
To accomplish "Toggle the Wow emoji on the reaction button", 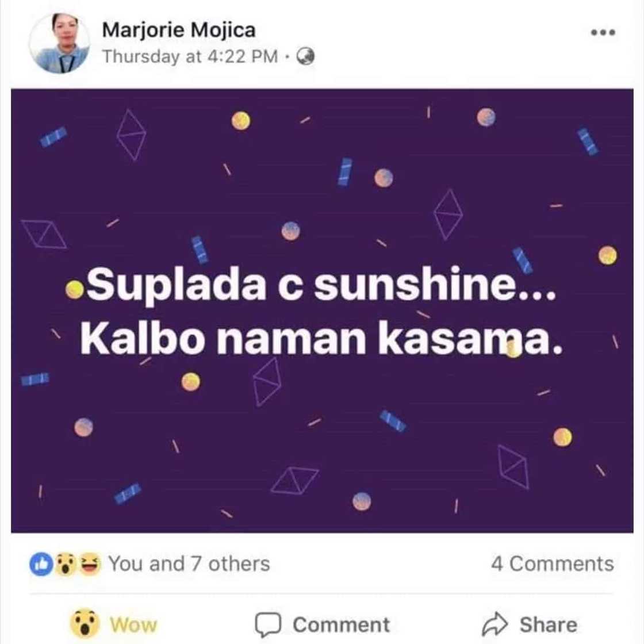I will (x=86, y=624).
